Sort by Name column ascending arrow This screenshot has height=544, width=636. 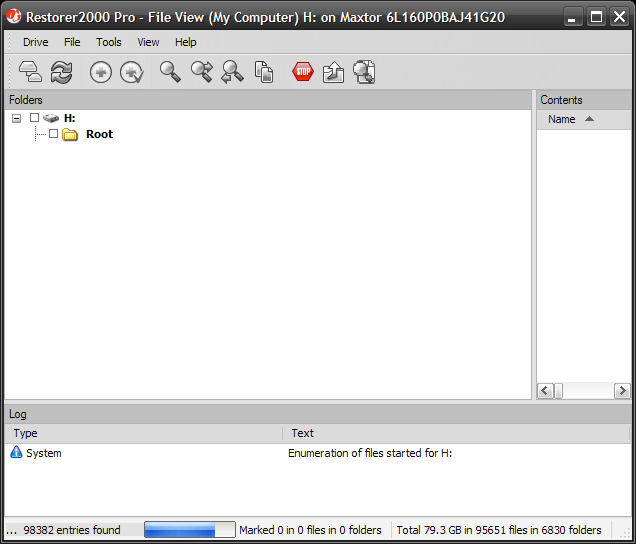coord(589,119)
